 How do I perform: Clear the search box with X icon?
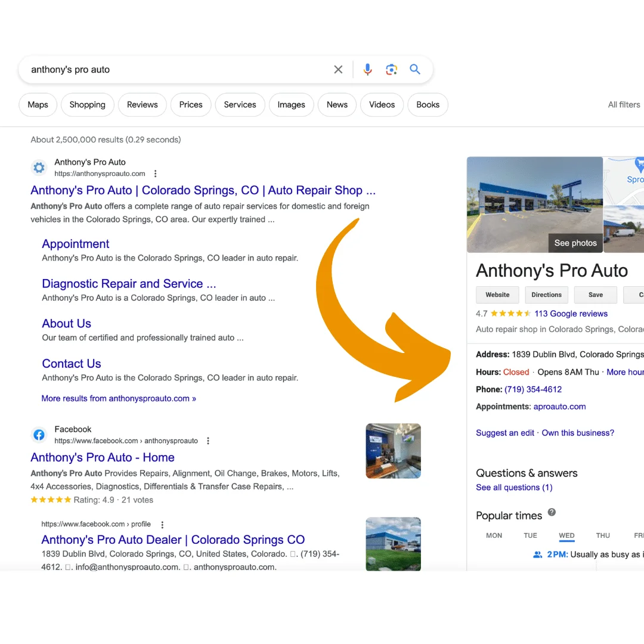pyautogui.click(x=338, y=70)
